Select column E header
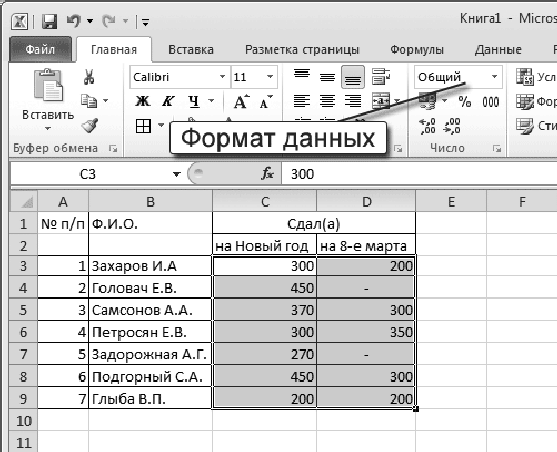The image size is (557, 452). coord(451,201)
